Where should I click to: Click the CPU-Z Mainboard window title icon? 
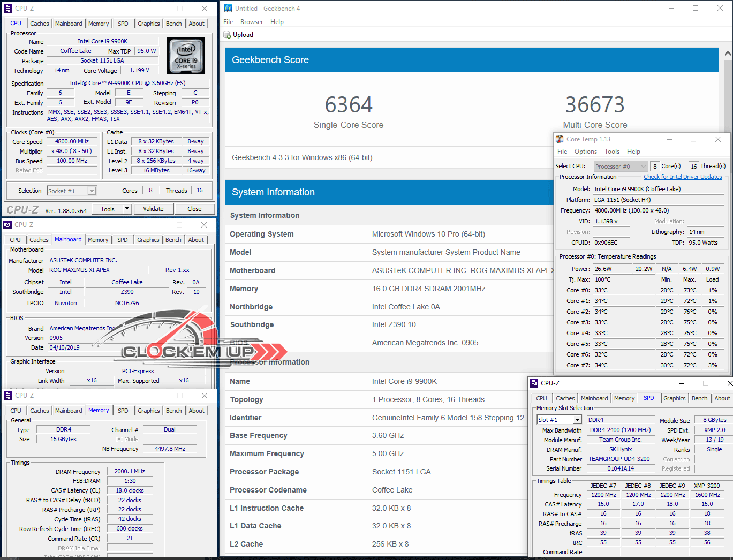[7, 225]
